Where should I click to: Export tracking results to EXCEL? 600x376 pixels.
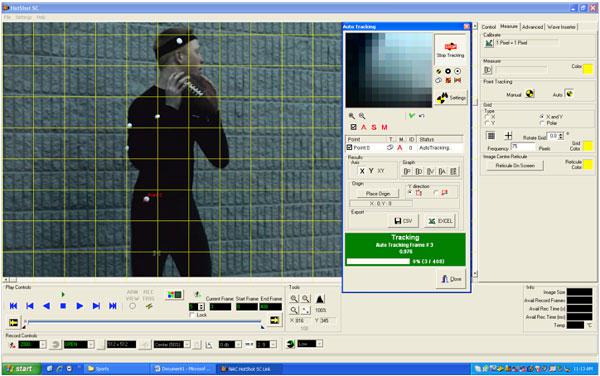(440, 221)
